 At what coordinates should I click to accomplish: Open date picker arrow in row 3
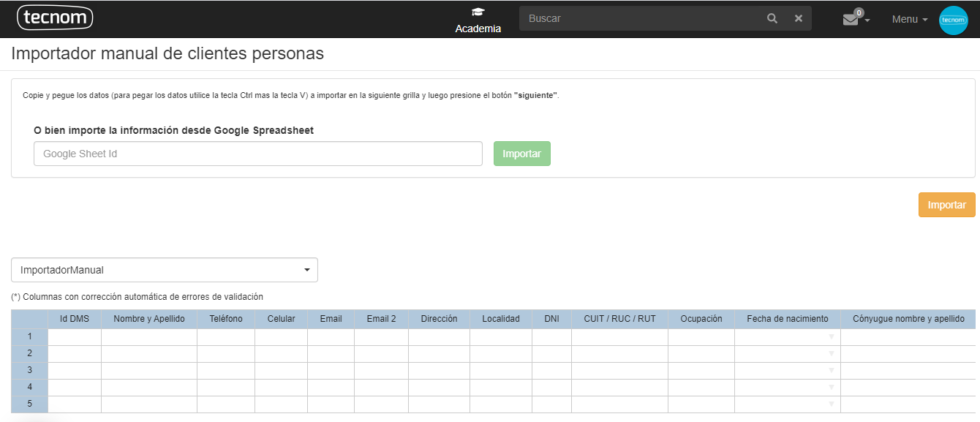coord(832,371)
